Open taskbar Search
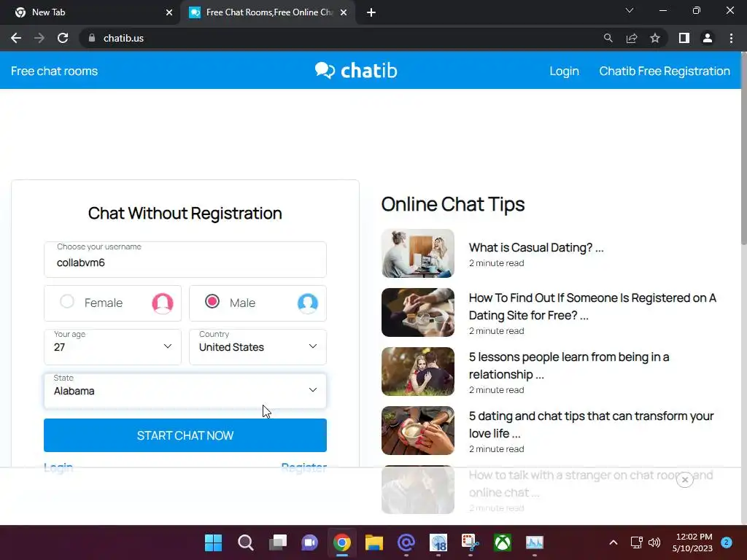 point(245,542)
